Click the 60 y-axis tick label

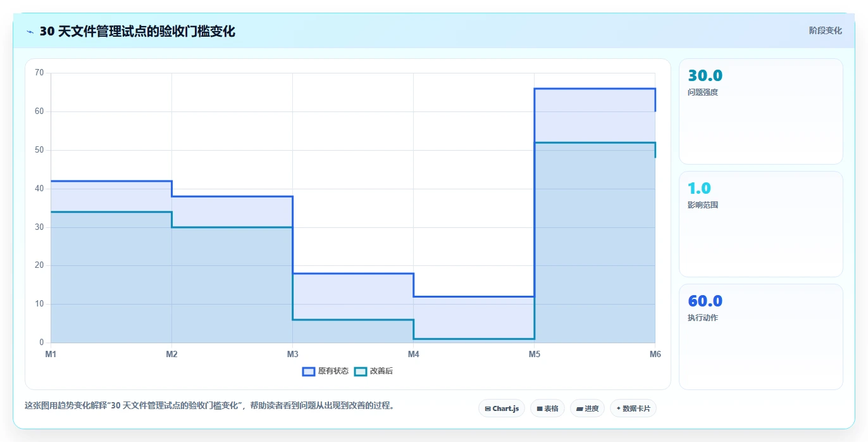click(39, 111)
